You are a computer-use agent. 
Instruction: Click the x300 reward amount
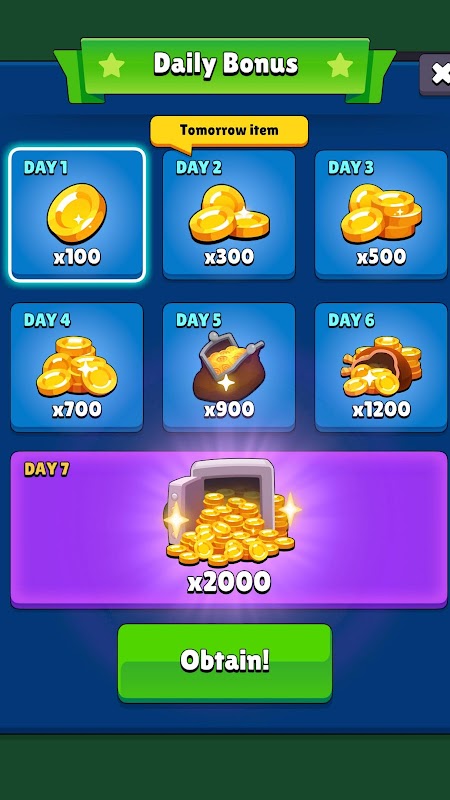(229, 257)
